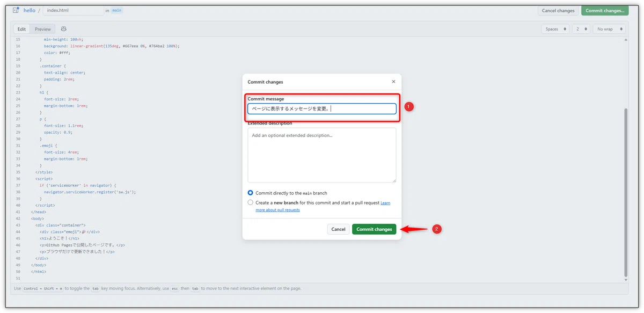
Task: Click the index.html filename field
Action: tap(73, 10)
